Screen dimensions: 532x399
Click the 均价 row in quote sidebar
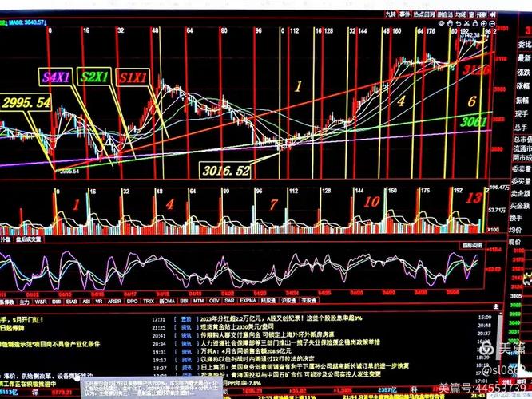[515, 230]
